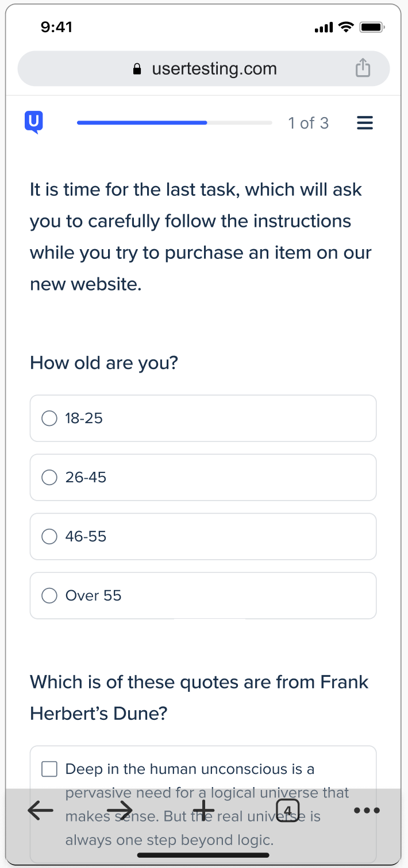Open a new tab with plus icon
Image resolution: width=408 pixels, height=868 pixels.
point(203,811)
